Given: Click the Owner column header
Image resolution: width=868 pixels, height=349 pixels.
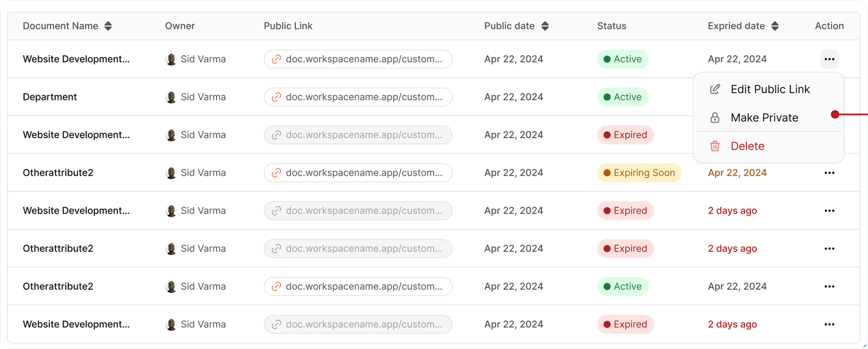Looking at the screenshot, I should 180,26.
